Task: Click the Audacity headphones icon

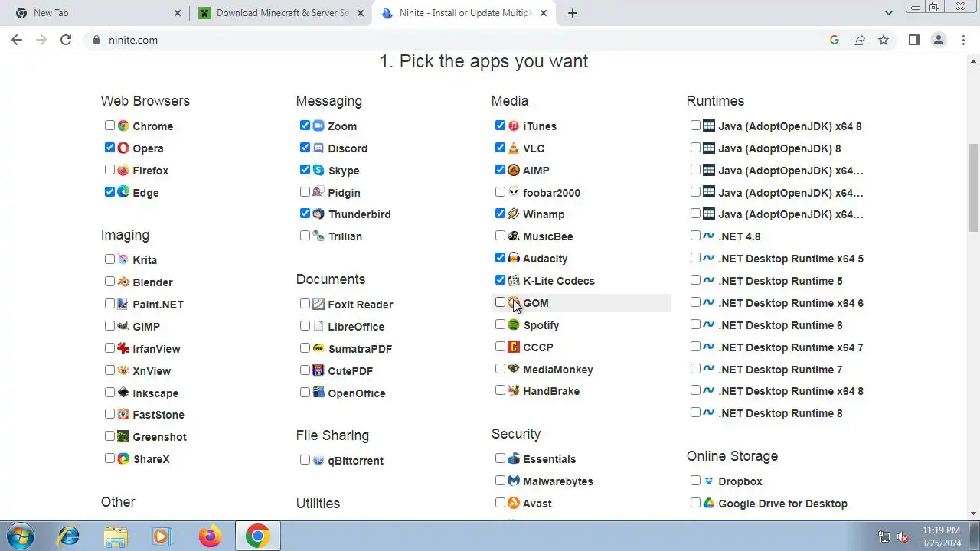Action: [514, 258]
